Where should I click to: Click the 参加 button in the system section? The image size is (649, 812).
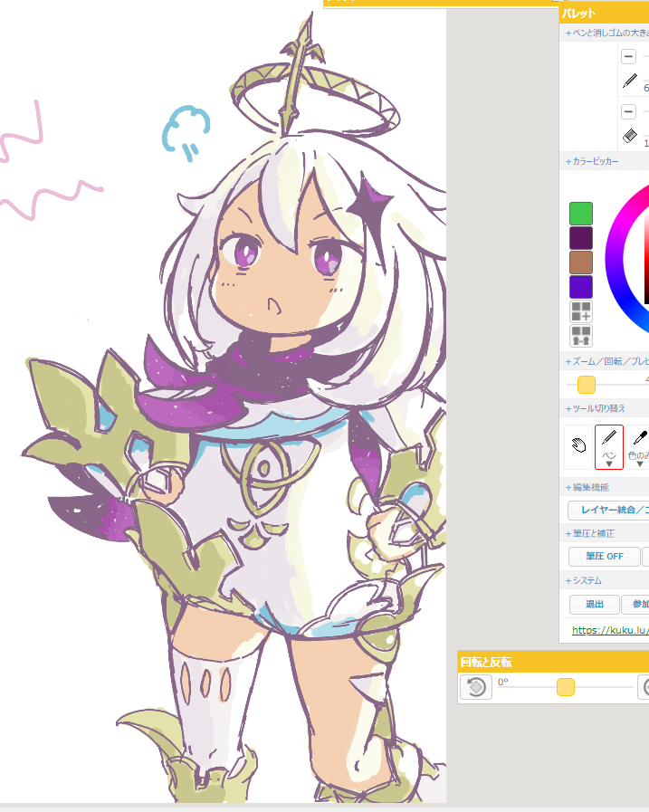636,604
